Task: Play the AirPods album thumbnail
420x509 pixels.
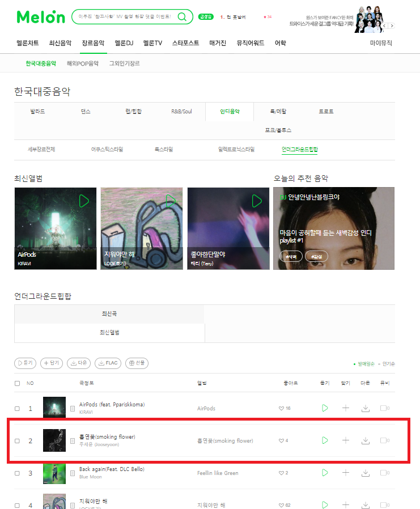Action: click(x=84, y=201)
